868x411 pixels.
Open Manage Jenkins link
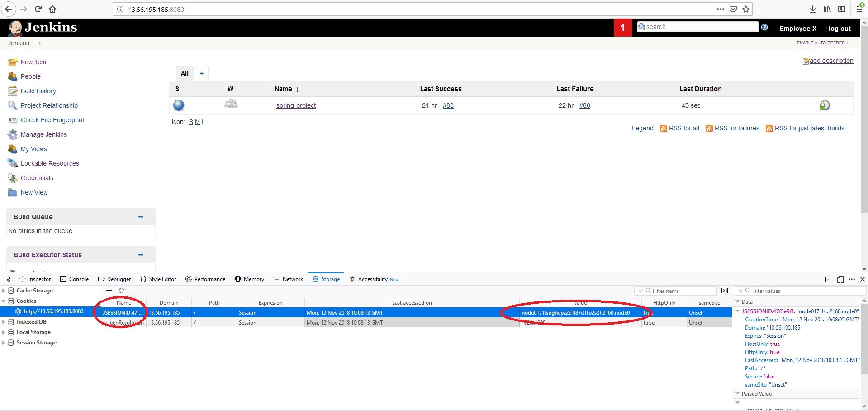[44, 134]
